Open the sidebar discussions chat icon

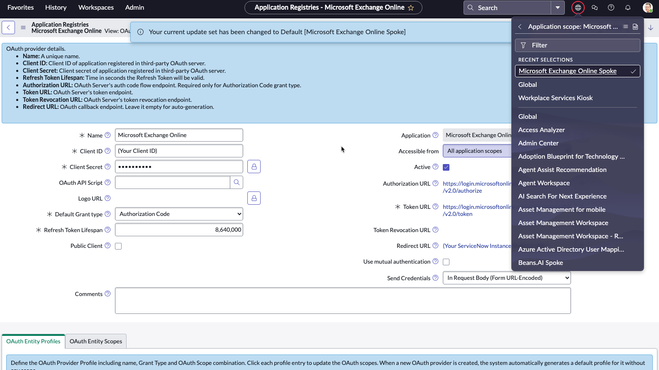[x=594, y=8]
